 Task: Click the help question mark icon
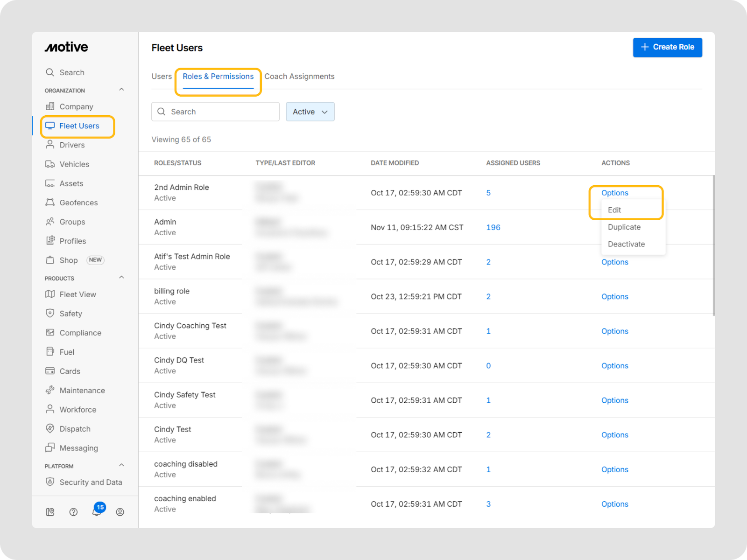[x=73, y=512]
